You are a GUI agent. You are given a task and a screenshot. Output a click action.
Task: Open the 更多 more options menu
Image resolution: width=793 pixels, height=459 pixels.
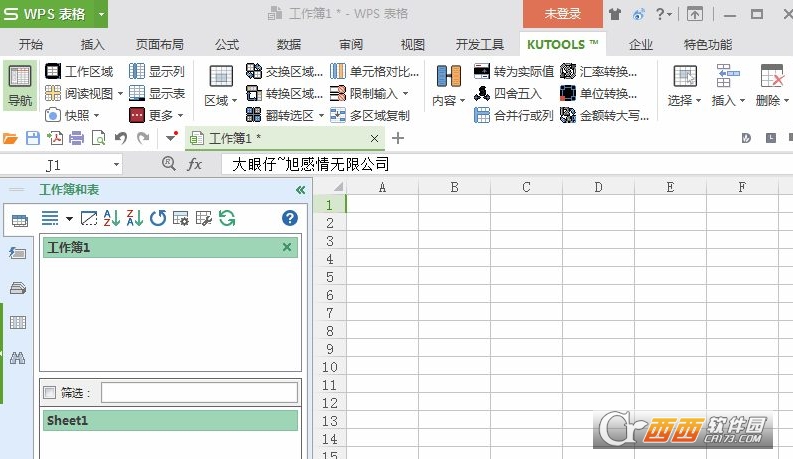pyautogui.click(x=156, y=115)
